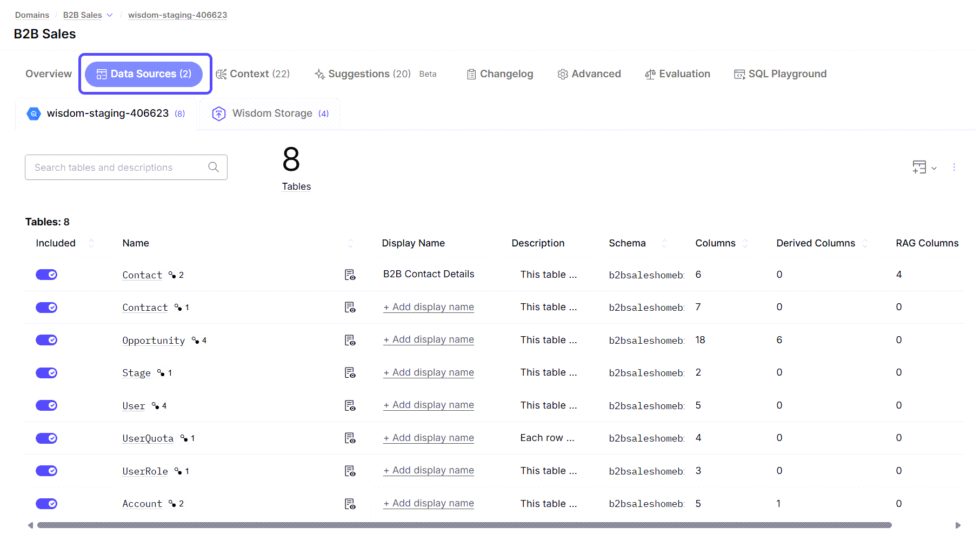This screenshot has width=980, height=554.
Task: Preview the Account table data
Action: (x=350, y=504)
